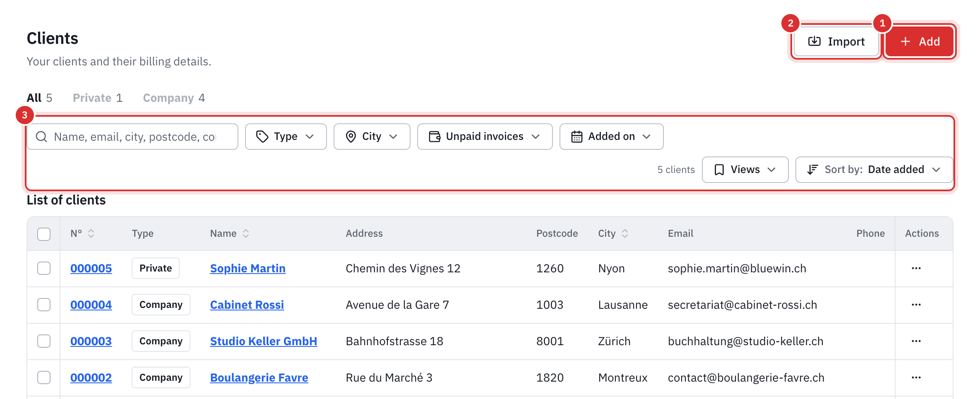The height and width of the screenshot is (399, 980).
Task: Switch to the Company tab
Action: 174,98
